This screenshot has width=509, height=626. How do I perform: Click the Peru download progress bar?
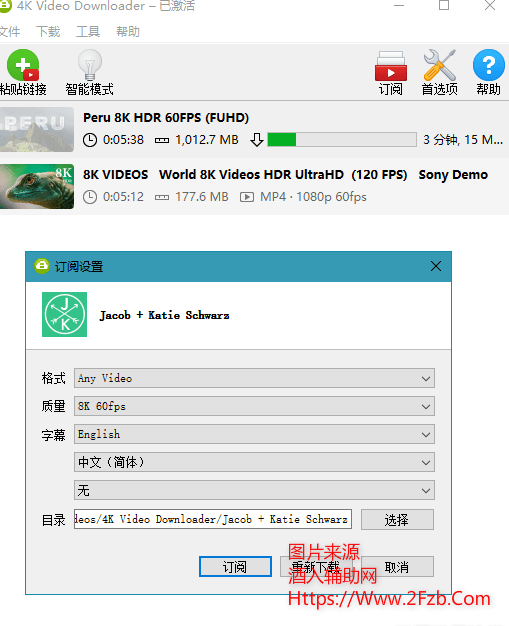tap(342, 140)
